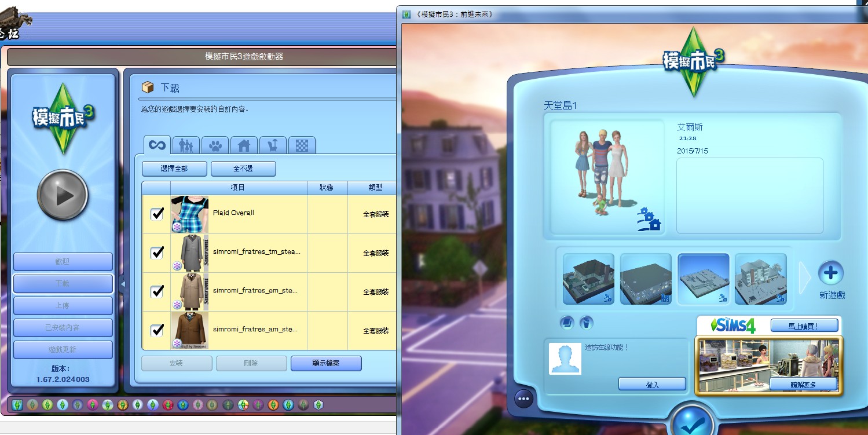Click the trash can delete-save icon
This screenshot has width=868, height=435.
[x=586, y=323]
